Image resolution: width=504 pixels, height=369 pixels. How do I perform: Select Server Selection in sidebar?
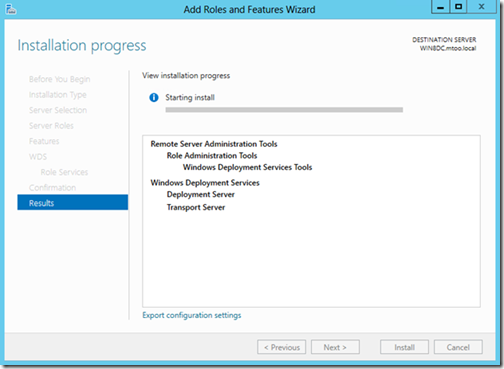pos(58,110)
